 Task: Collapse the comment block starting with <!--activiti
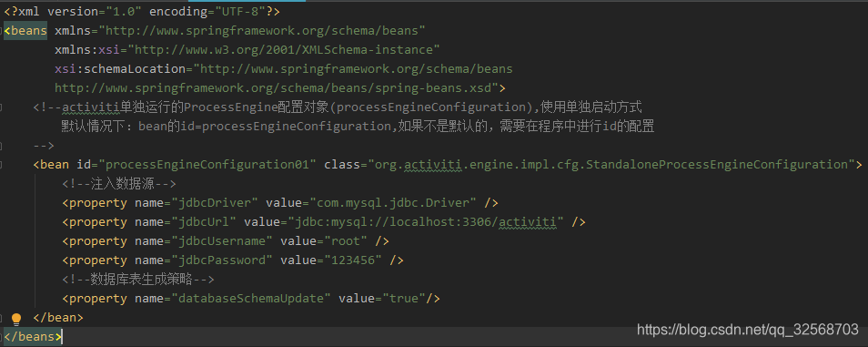[2, 107]
